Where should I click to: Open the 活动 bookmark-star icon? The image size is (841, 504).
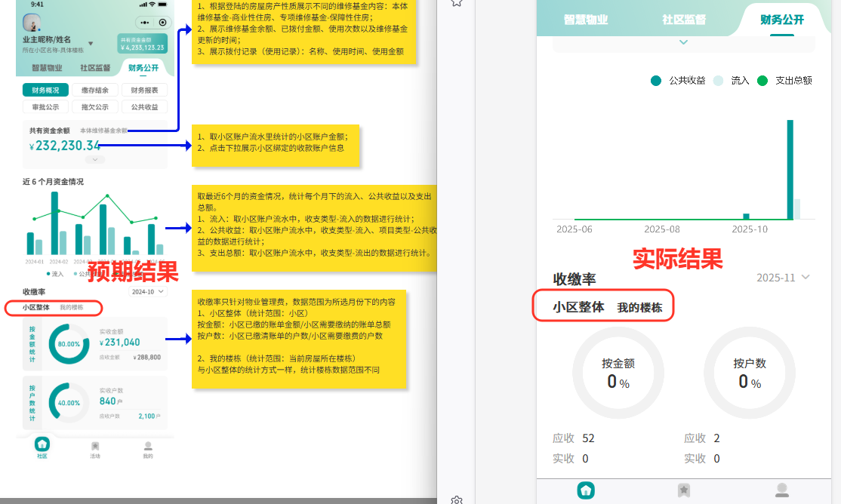[94, 447]
